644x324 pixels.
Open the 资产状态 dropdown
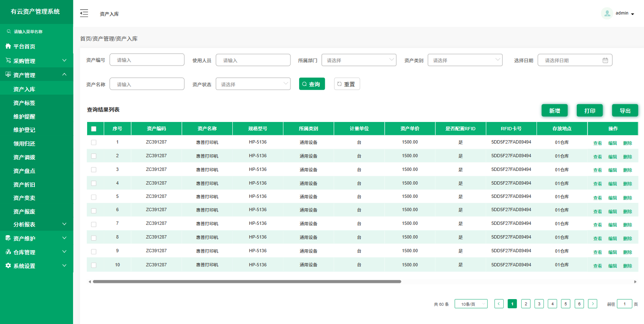click(x=253, y=84)
